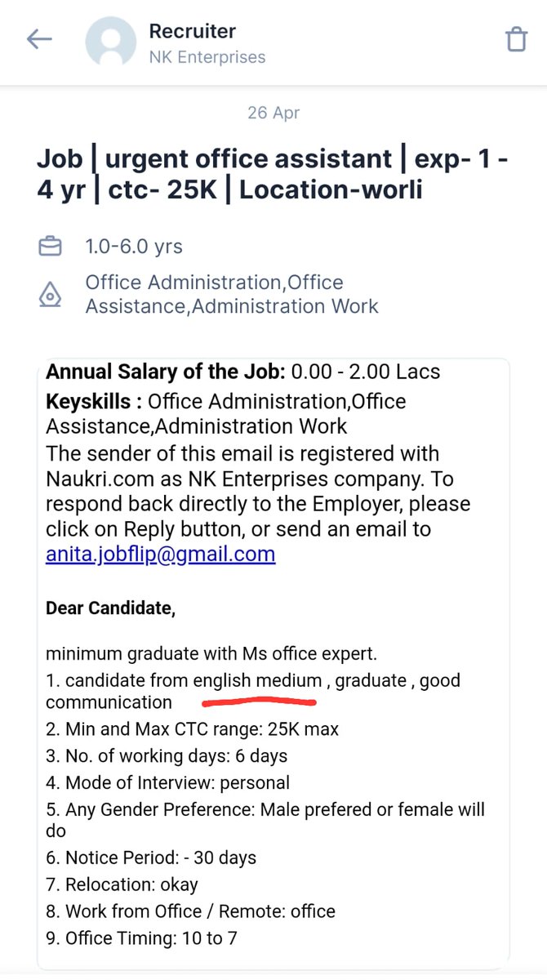Select the Notice Period 30 days line
The height and width of the screenshot is (980, 547).
151,857
